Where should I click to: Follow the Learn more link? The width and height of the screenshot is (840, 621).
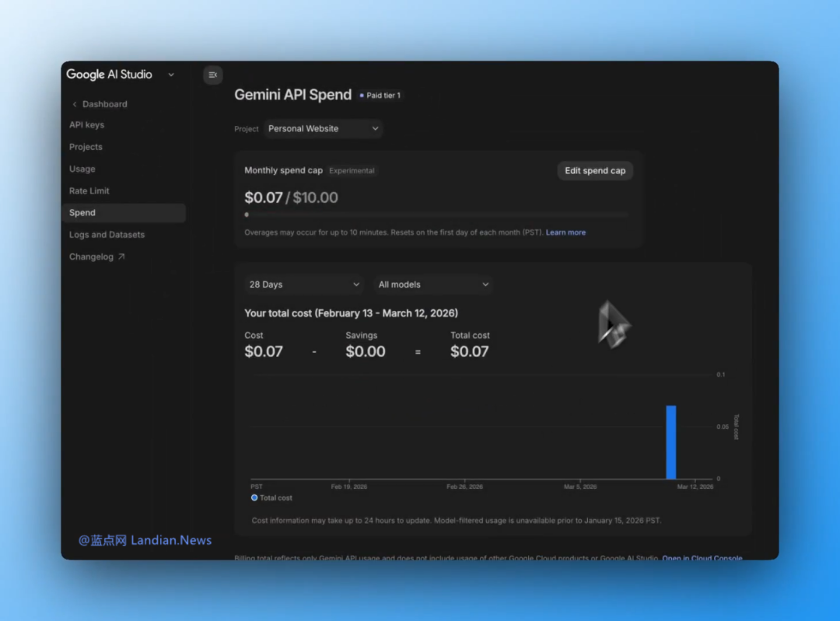point(565,232)
